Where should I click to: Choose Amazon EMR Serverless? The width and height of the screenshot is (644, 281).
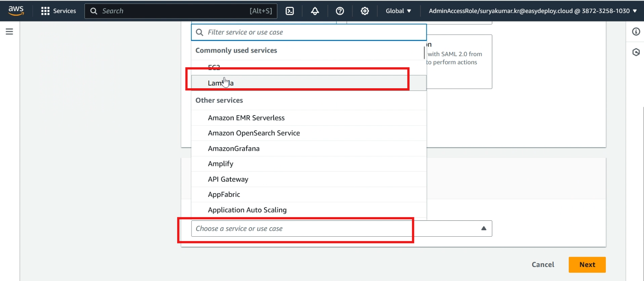[309, 118]
